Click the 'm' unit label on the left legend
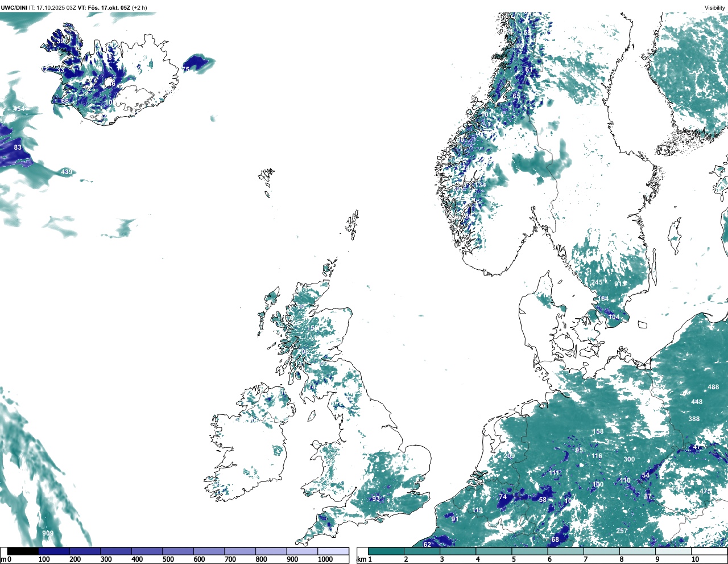Viewport: 728px width, 564px height. 3,559
